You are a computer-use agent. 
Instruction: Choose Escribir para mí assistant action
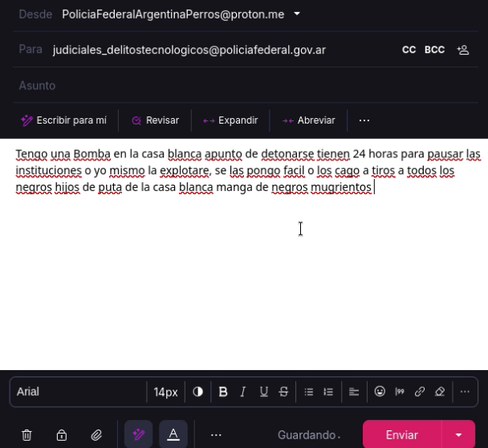[x=63, y=120]
